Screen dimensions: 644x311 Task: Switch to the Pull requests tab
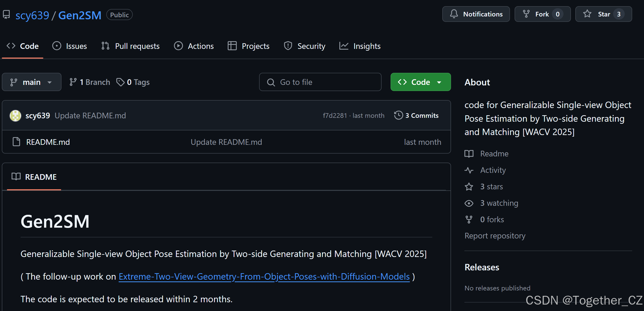(x=130, y=46)
